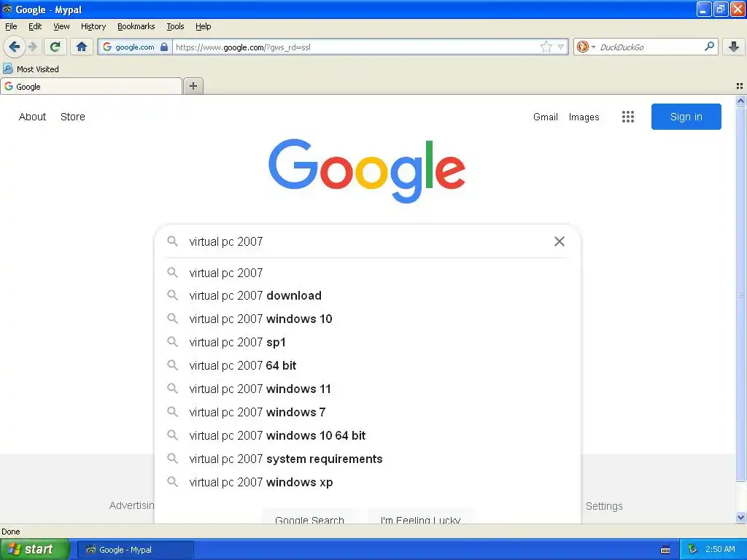Click in the Google search text field
This screenshot has height=560, width=747.
tap(367, 241)
